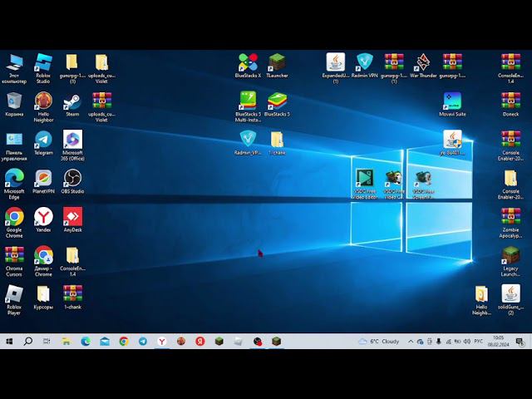Open Roblox Player desktop shortcut
The width and height of the screenshot is (532, 399).
coord(14,299)
